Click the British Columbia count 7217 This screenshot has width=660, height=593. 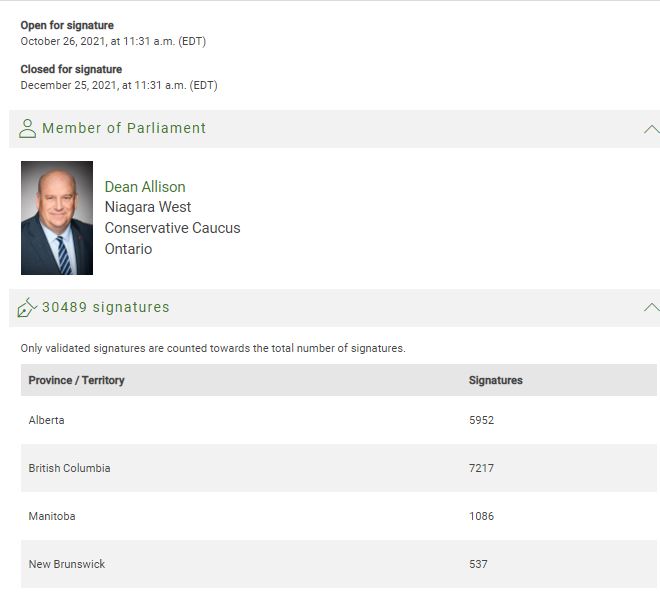pyautogui.click(x=482, y=468)
